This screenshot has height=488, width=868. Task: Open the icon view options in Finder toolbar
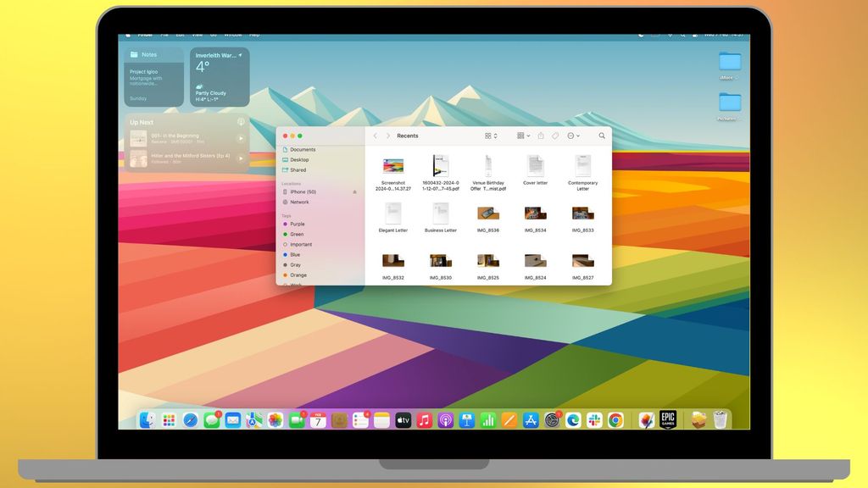pos(489,136)
